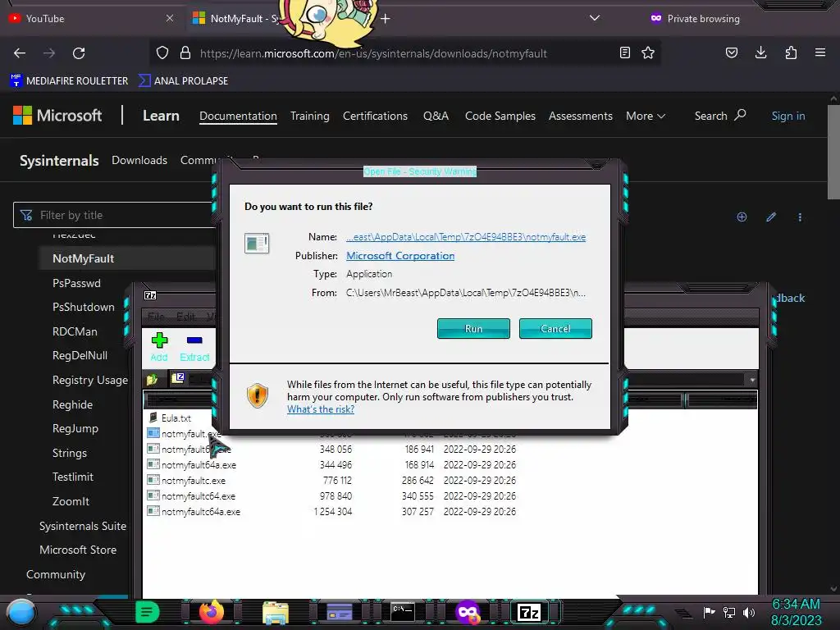
Task: Select Testlimit in the sidebar
Action: (73, 477)
